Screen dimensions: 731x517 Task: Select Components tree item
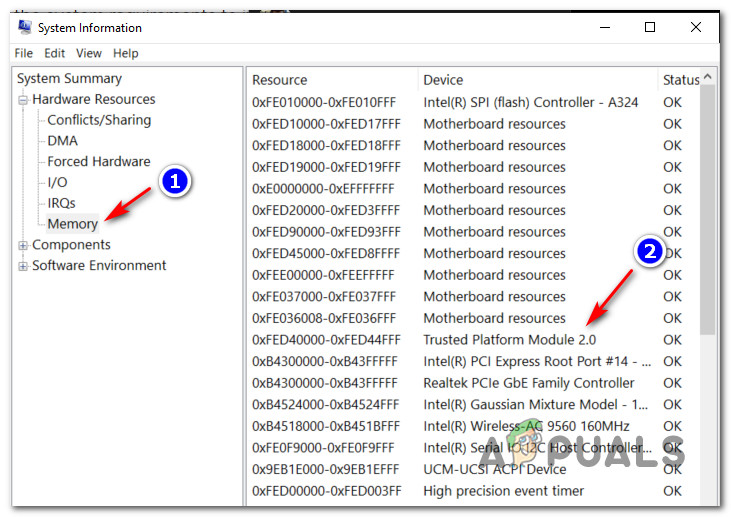click(x=71, y=245)
